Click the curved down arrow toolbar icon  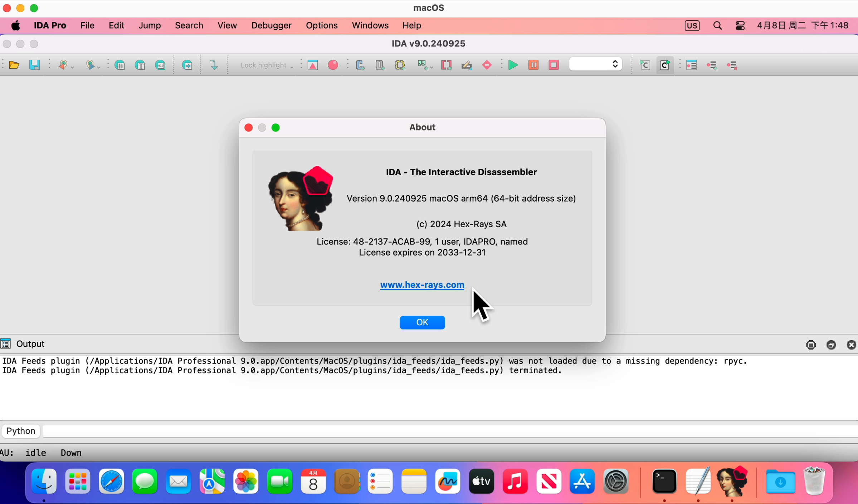(x=214, y=65)
